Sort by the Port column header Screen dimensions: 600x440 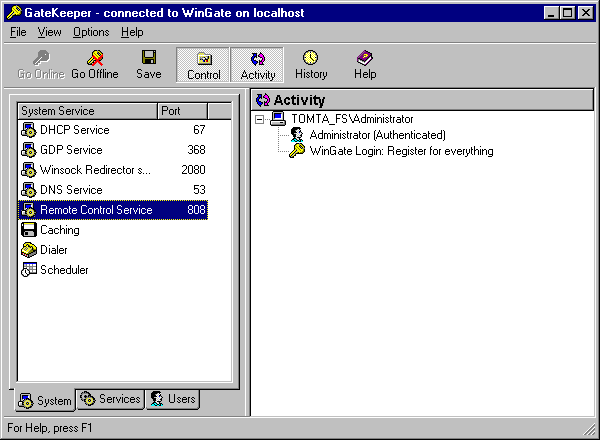tap(182, 111)
